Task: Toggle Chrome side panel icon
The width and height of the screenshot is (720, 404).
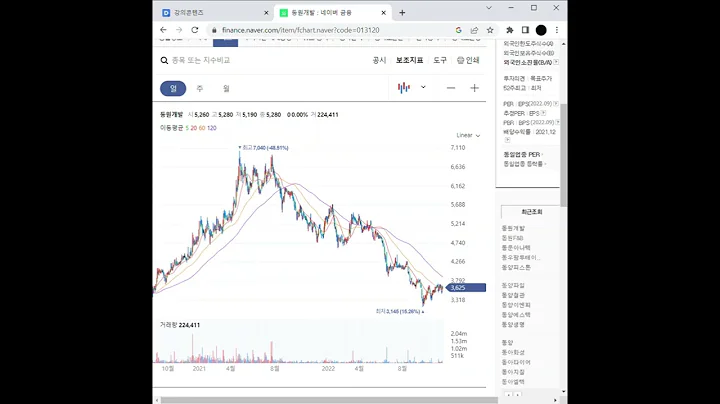Action: click(525, 30)
